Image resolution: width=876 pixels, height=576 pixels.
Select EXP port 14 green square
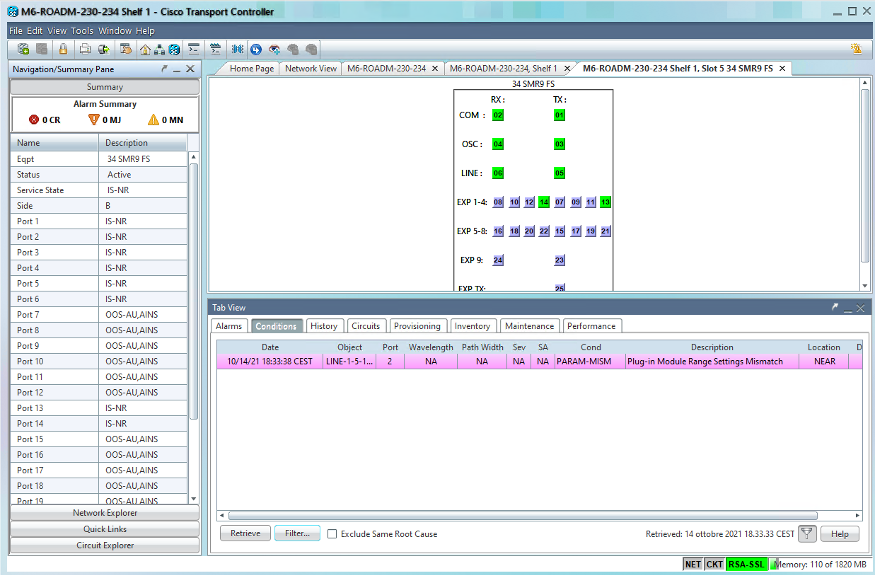(x=544, y=202)
